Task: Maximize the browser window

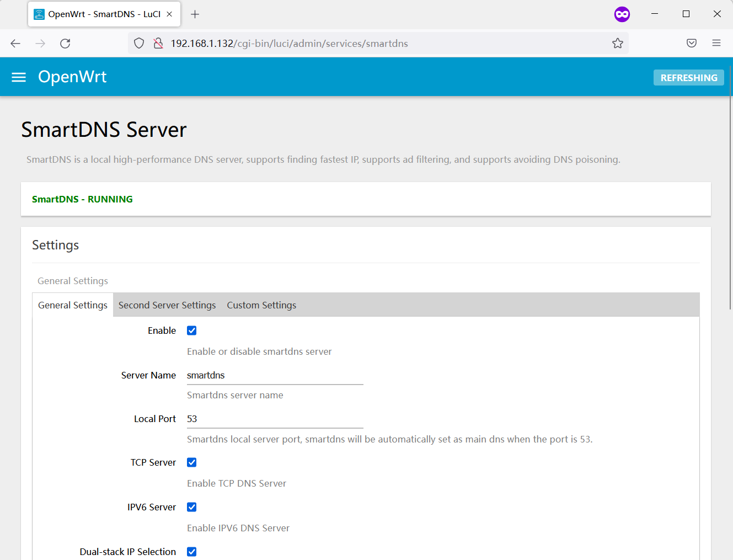Action: [x=686, y=14]
